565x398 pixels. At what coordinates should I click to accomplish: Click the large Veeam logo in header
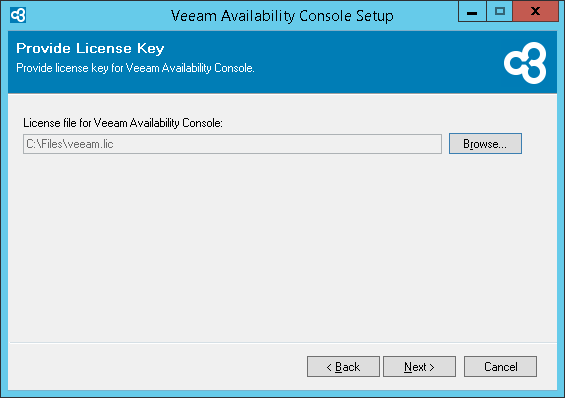(x=525, y=63)
